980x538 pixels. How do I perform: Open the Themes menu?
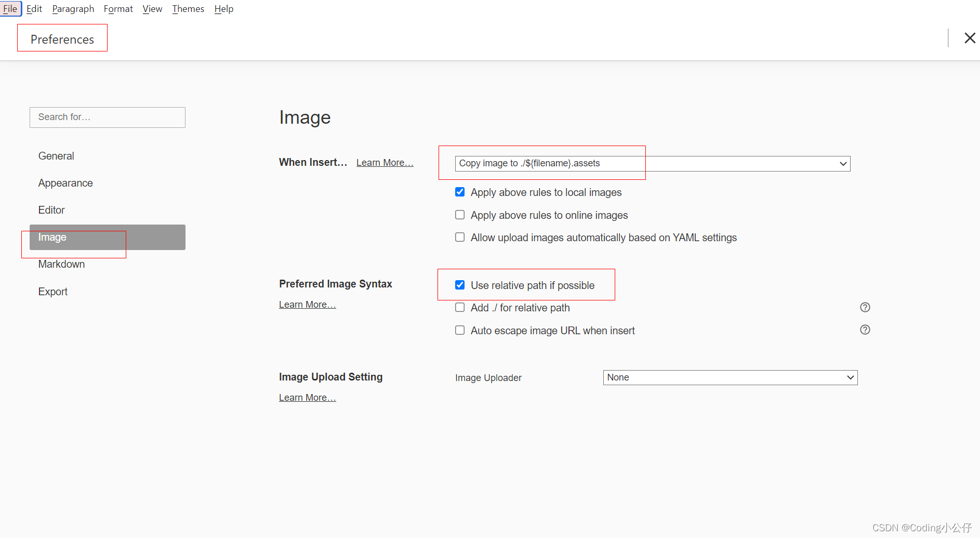pyautogui.click(x=188, y=9)
